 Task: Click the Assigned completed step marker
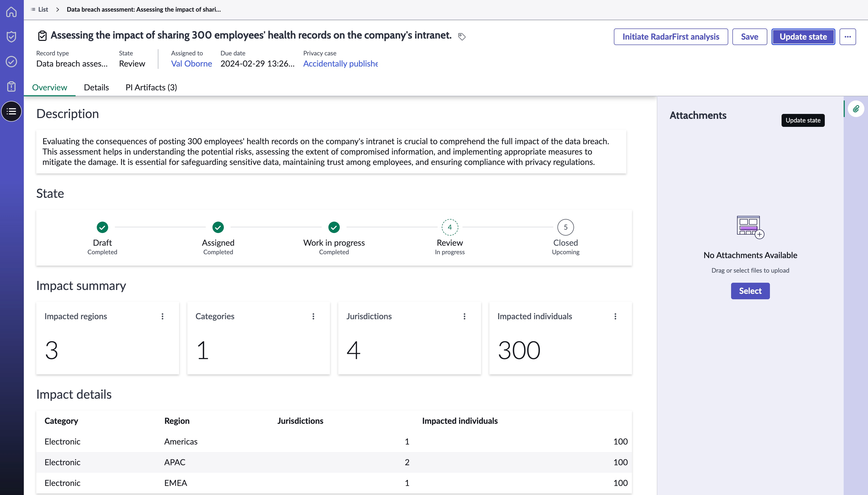[x=218, y=227]
